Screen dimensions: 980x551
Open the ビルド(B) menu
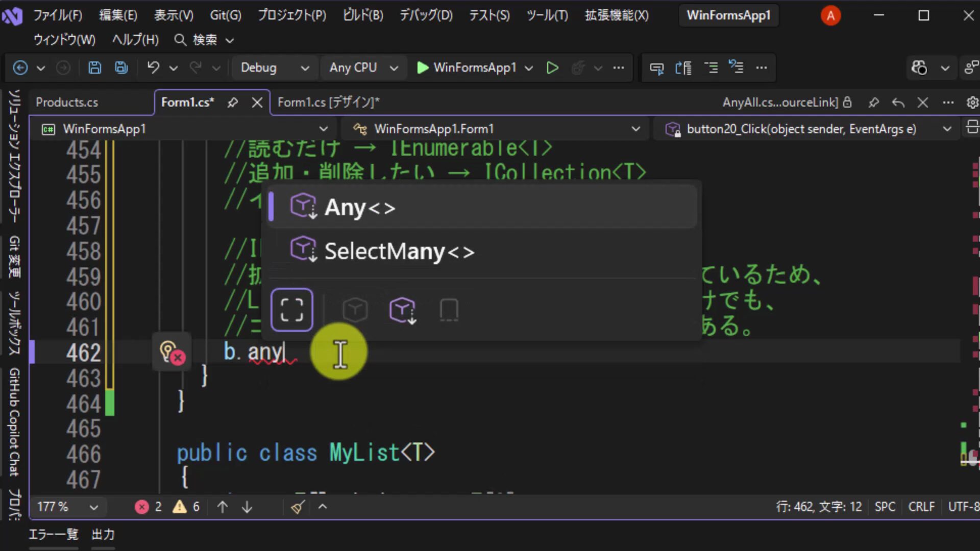click(x=363, y=15)
